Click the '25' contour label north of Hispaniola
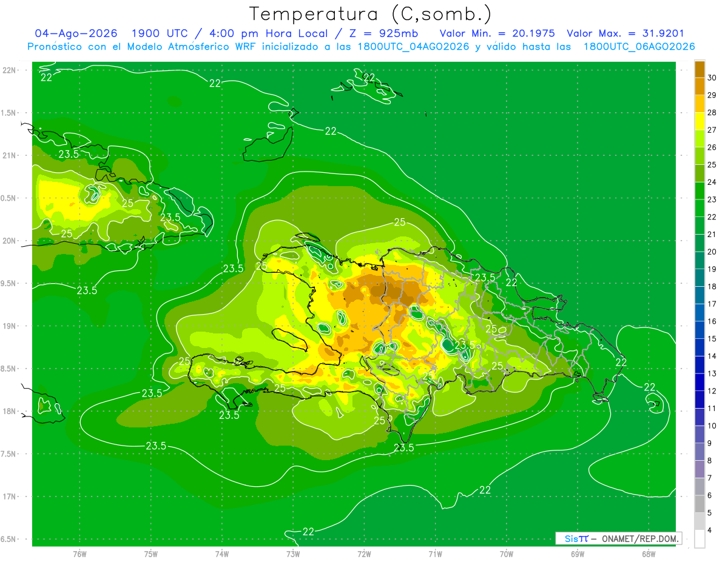Viewport: 728px width, 562px height. 400,222
